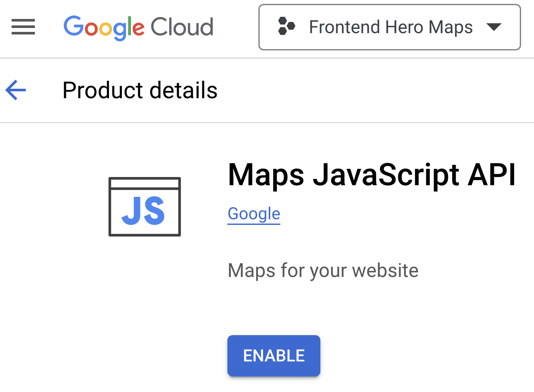Click the 'Maps for your website' description

click(x=323, y=271)
